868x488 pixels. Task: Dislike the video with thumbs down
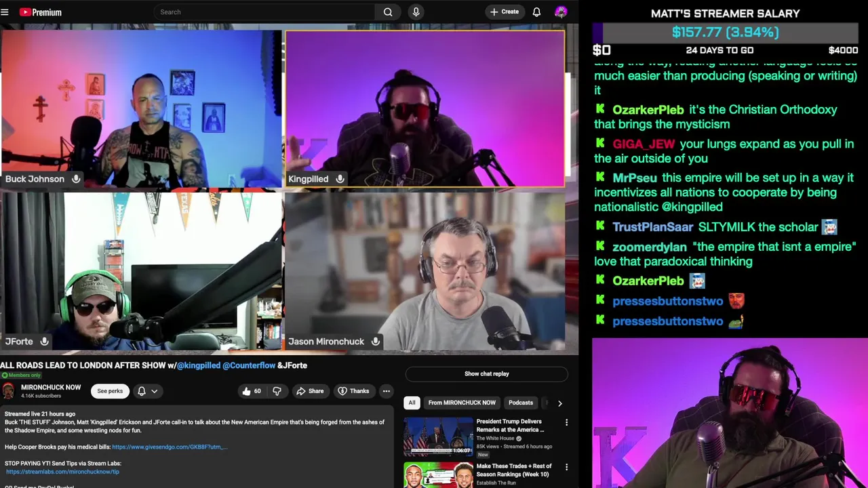point(277,391)
